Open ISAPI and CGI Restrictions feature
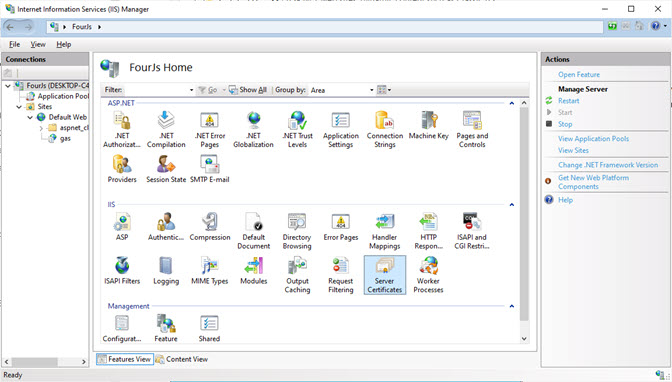Screen dimensions: 672x382 [472, 231]
